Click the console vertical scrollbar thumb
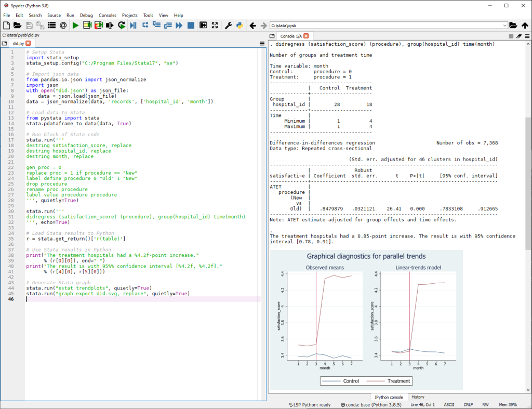The width and height of the screenshot is (532, 409). tap(528, 183)
